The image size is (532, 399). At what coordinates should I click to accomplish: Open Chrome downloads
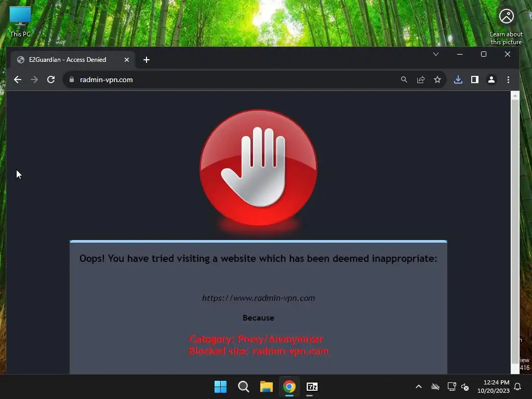[x=458, y=79]
